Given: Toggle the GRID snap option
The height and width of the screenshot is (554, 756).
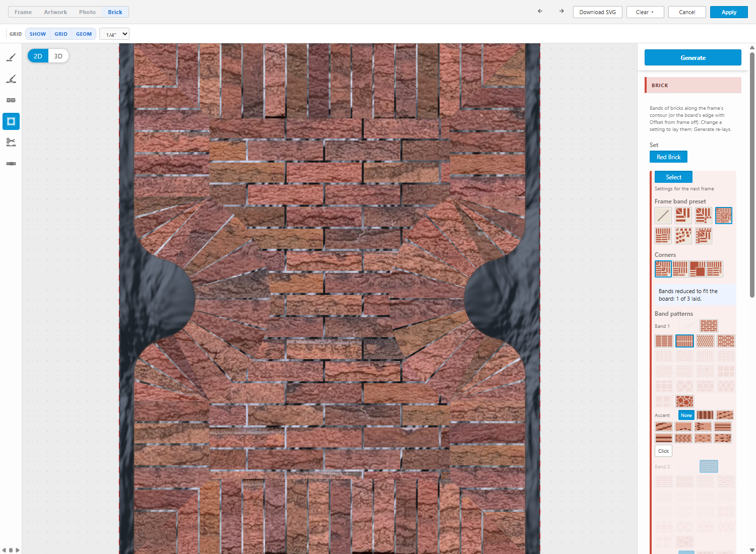Looking at the screenshot, I should point(61,34).
